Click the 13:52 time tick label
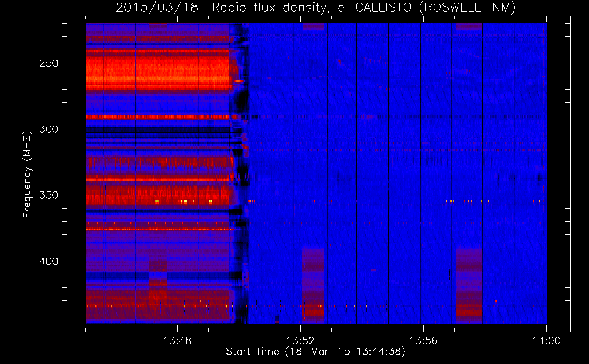589x364 pixels. click(x=300, y=341)
